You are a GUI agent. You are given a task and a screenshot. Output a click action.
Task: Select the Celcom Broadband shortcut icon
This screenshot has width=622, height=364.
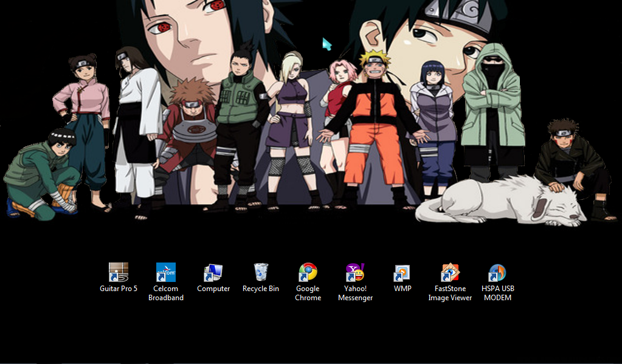[x=166, y=272]
